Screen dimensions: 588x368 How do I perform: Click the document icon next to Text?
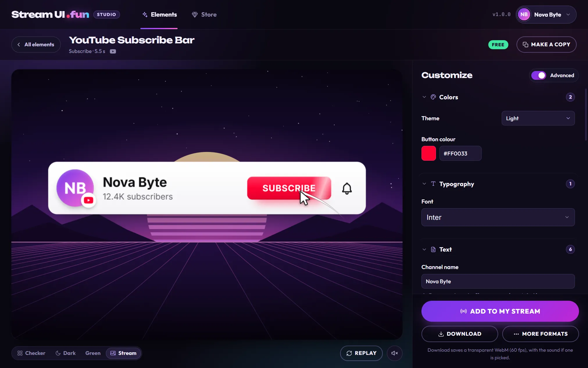click(x=433, y=249)
